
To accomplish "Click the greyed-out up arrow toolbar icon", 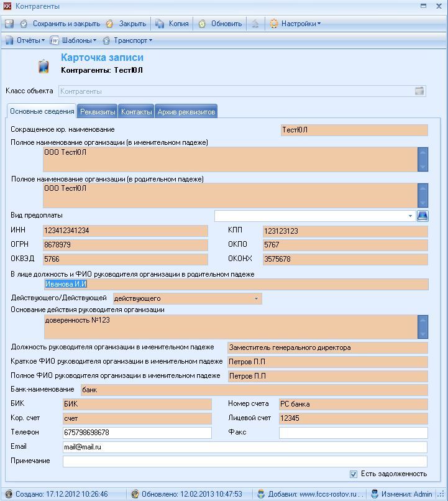I will click(255, 24).
